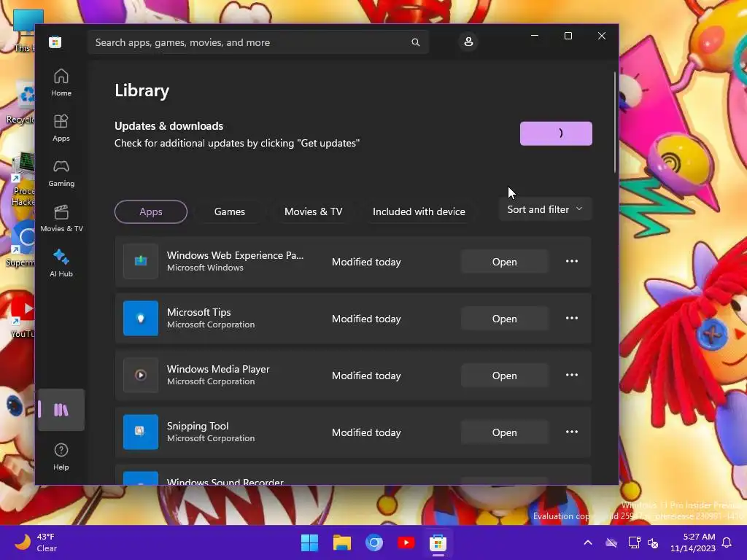Click the Snipping Tool app title

198,426
